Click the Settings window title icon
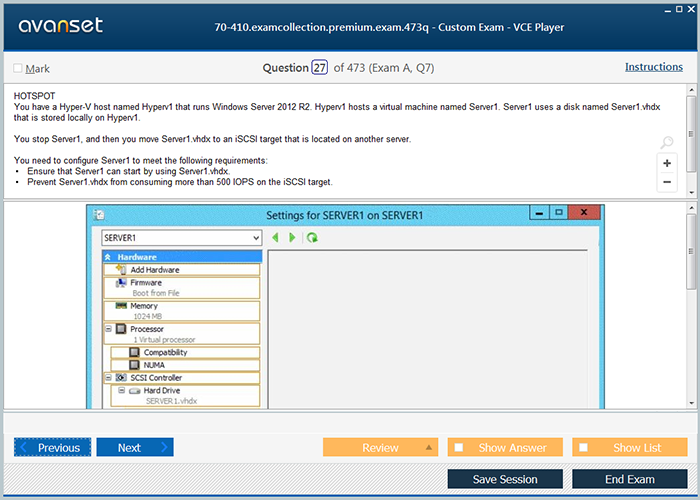 click(x=99, y=215)
